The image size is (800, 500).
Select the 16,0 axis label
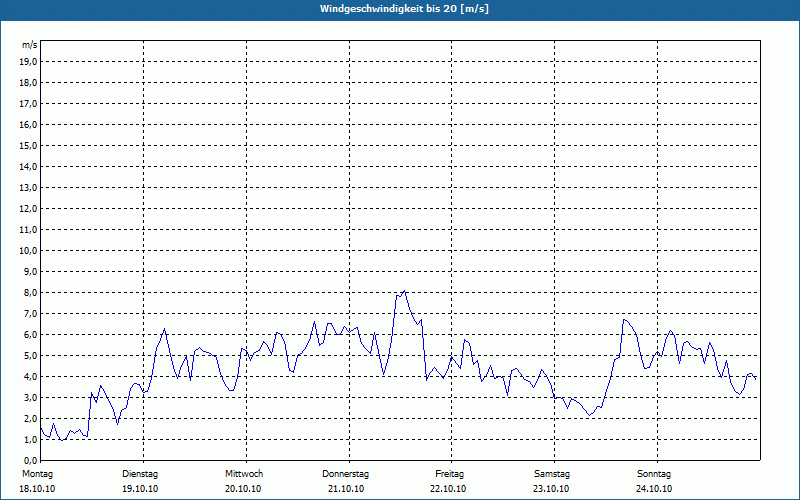point(29,124)
